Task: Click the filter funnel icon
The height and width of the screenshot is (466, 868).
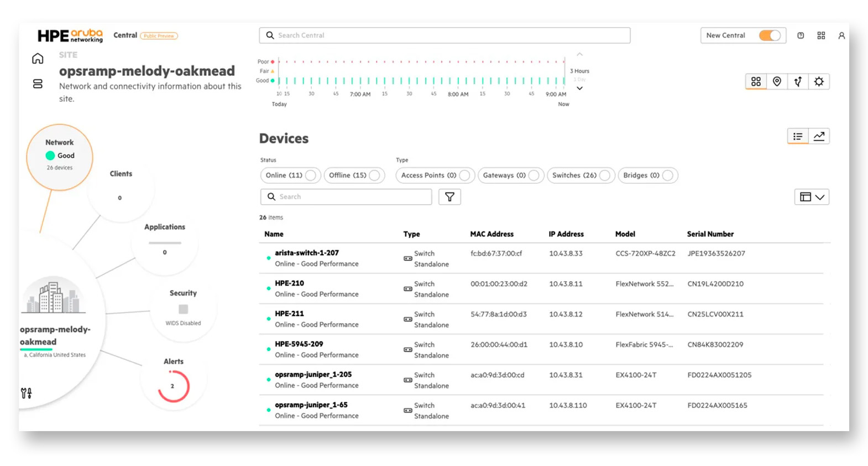Action: (449, 197)
